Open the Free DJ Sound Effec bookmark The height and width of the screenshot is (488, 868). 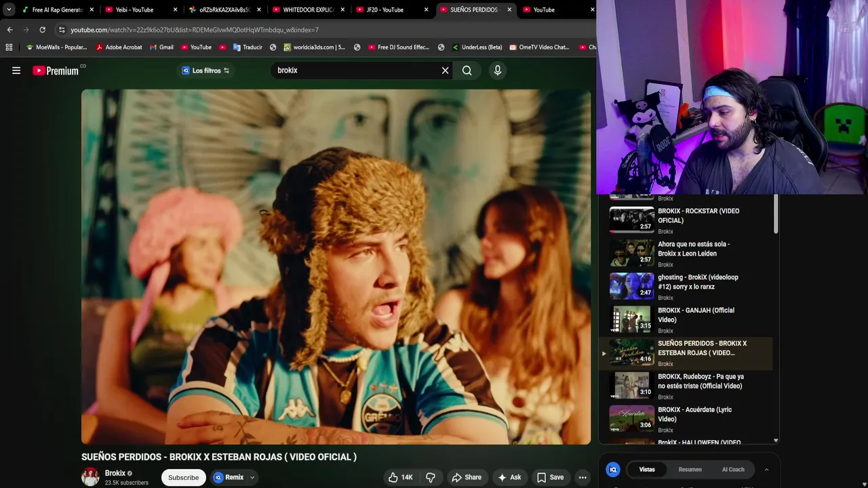pos(399,47)
